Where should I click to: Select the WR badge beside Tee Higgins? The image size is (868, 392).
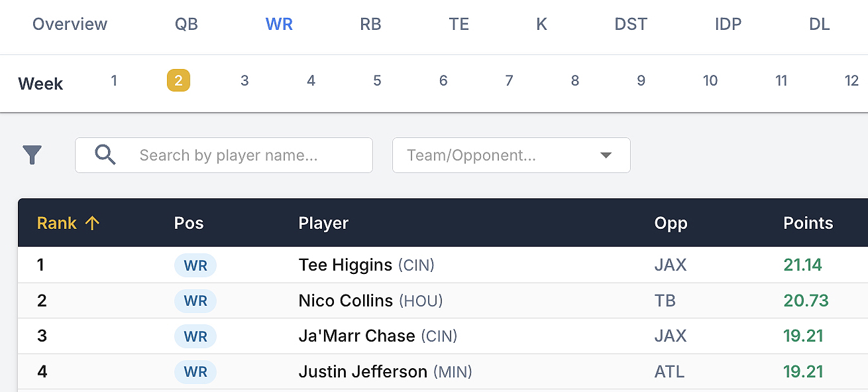[195, 265]
